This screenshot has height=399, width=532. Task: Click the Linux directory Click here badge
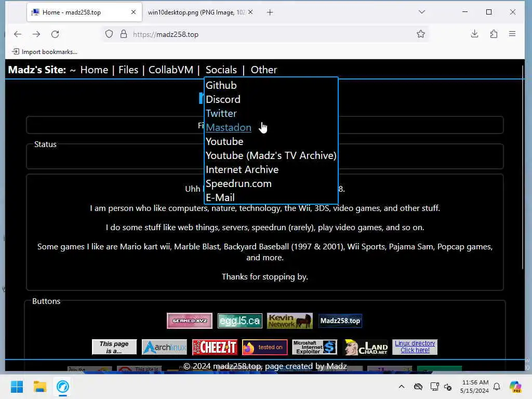415,347
